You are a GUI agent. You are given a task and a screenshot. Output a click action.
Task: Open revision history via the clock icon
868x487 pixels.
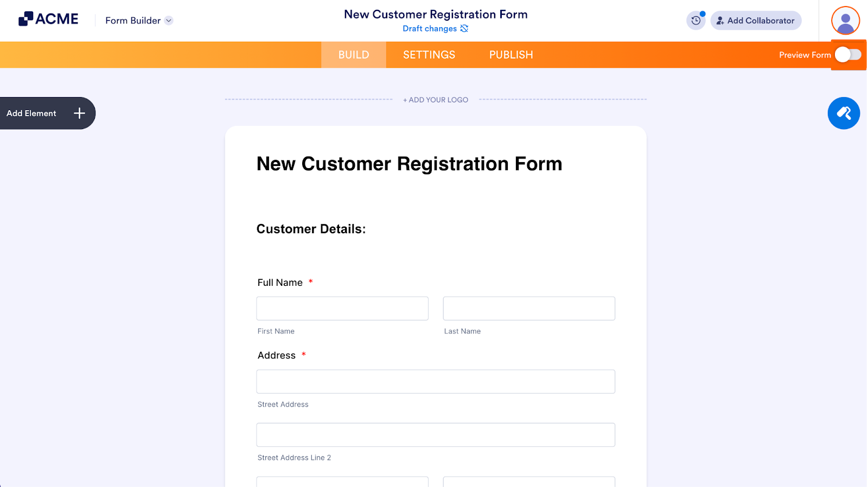click(x=696, y=20)
